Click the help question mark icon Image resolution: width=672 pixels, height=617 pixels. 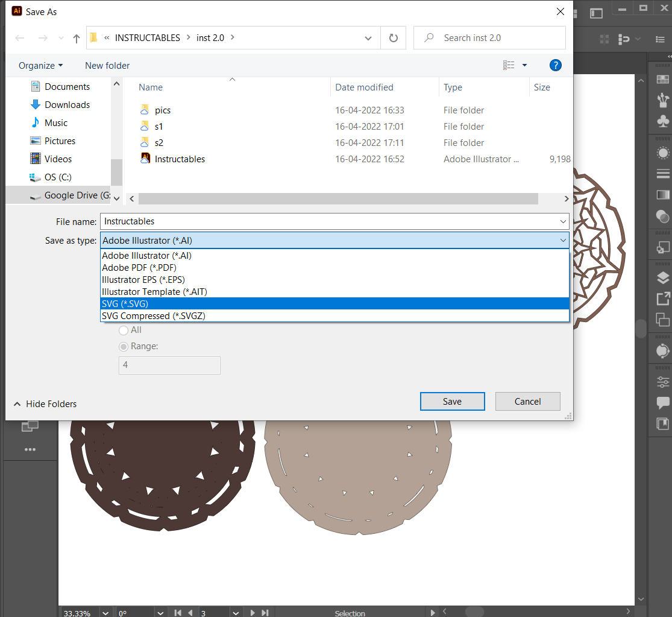coord(556,65)
